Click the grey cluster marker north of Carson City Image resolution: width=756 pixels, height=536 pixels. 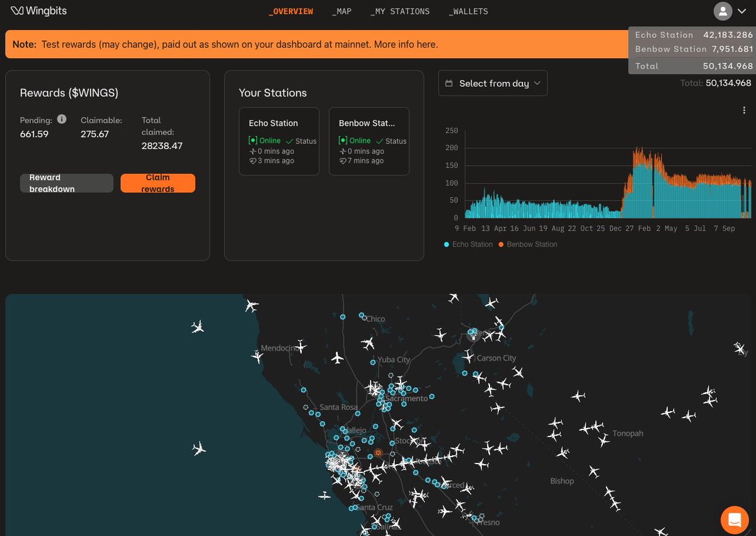point(473,335)
